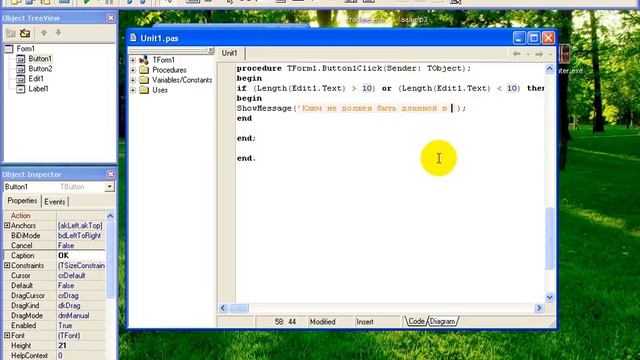Viewport: 640px width, 360px height.
Task: Select Edit1 in the Object TreeView
Action: point(36,78)
